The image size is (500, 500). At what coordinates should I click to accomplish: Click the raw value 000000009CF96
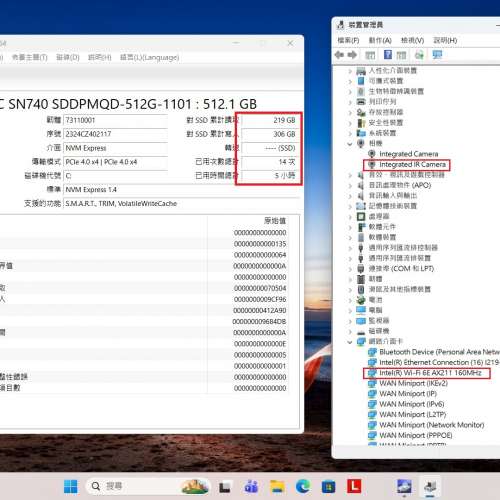(x=260, y=299)
